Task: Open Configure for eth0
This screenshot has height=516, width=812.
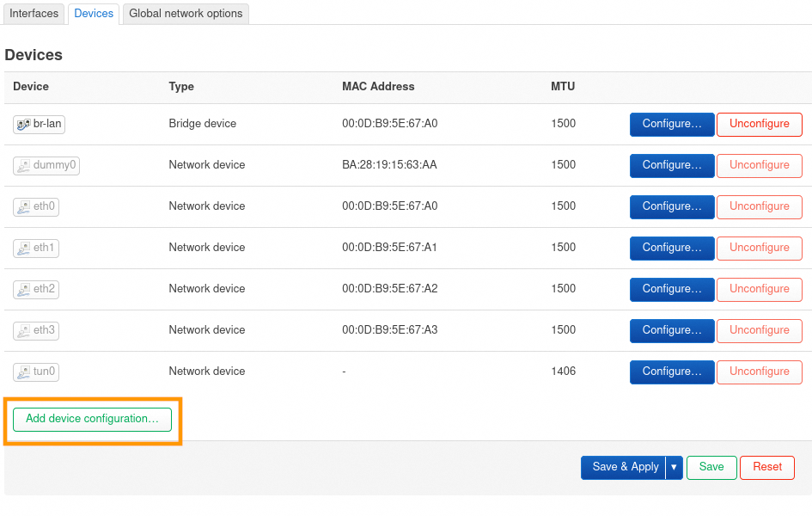Action: pyautogui.click(x=672, y=206)
